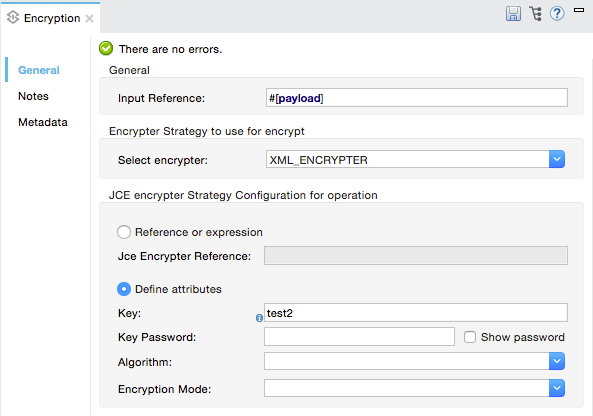Select the Encryption tab
The image size is (593, 416).
[x=52, y=18]
